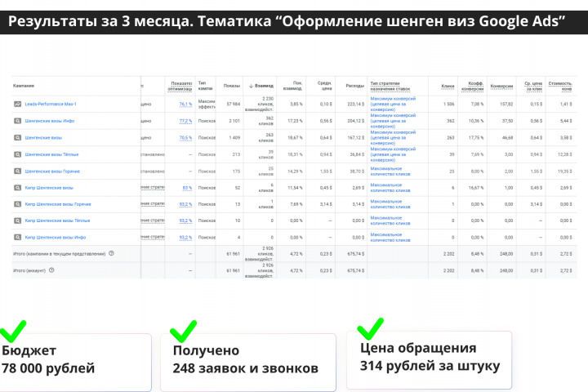
Task: Open Максимальное количество кликов in the Кипр Инфо row
Action: tap(390, 237)
